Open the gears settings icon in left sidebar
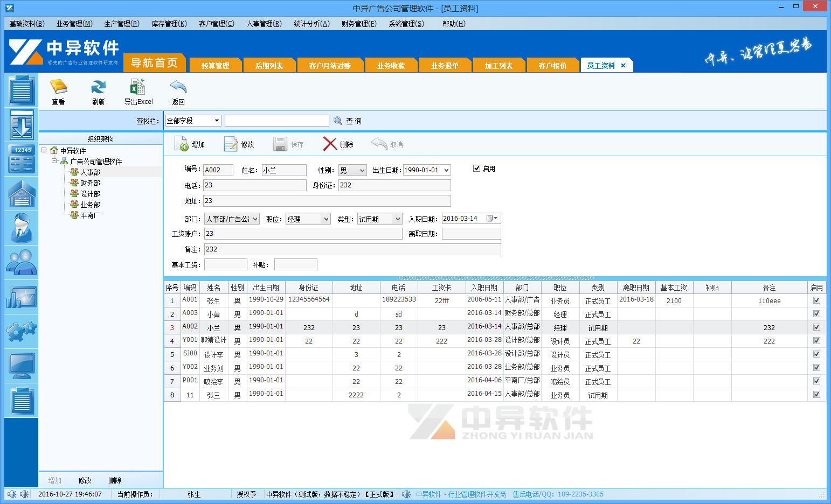This screenshot has height=504, width=831. pos(21,332)
